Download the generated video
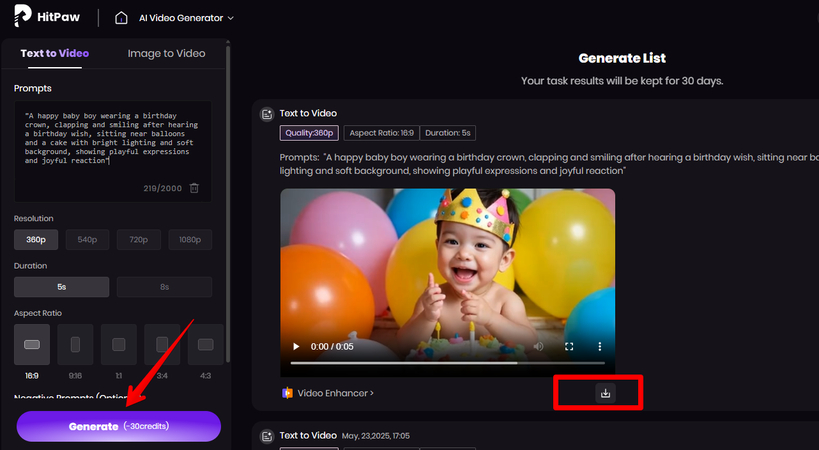819x450 pixels. click(605, 393)
